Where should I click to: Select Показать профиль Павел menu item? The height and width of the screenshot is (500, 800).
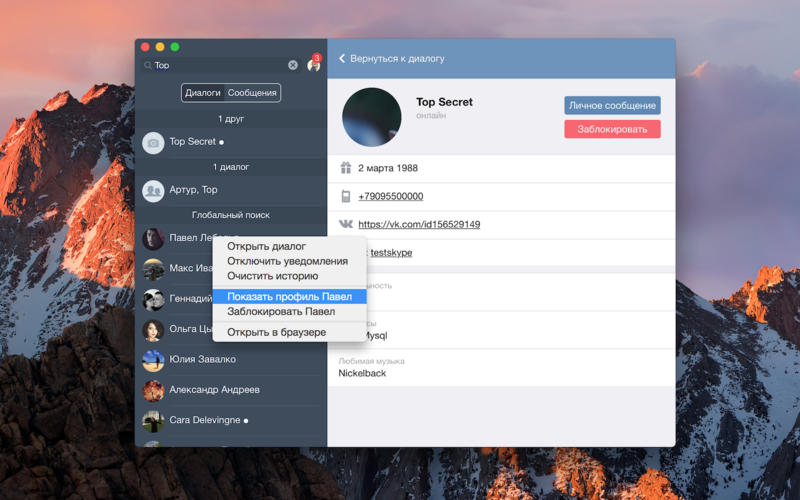[x=289, y=296]
